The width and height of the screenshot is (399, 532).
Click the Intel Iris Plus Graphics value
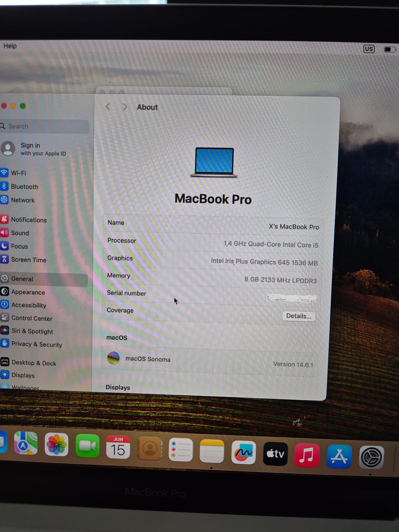pos(264,262)
